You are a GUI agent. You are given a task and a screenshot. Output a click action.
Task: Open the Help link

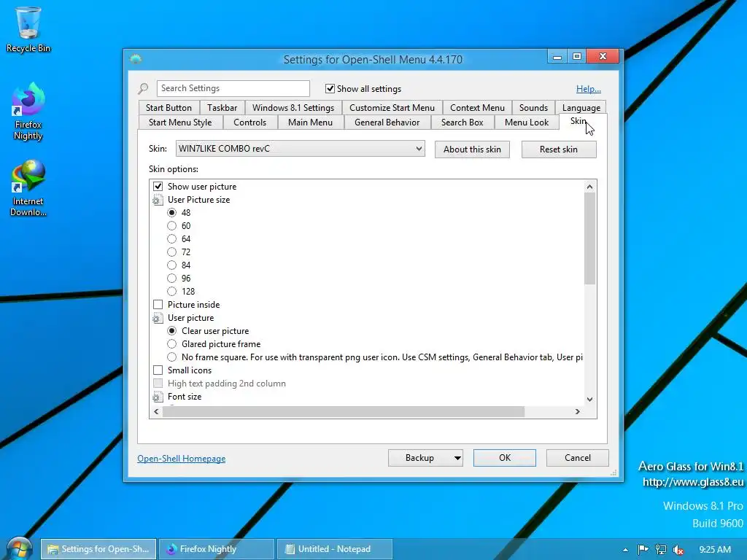coord(589,88)
